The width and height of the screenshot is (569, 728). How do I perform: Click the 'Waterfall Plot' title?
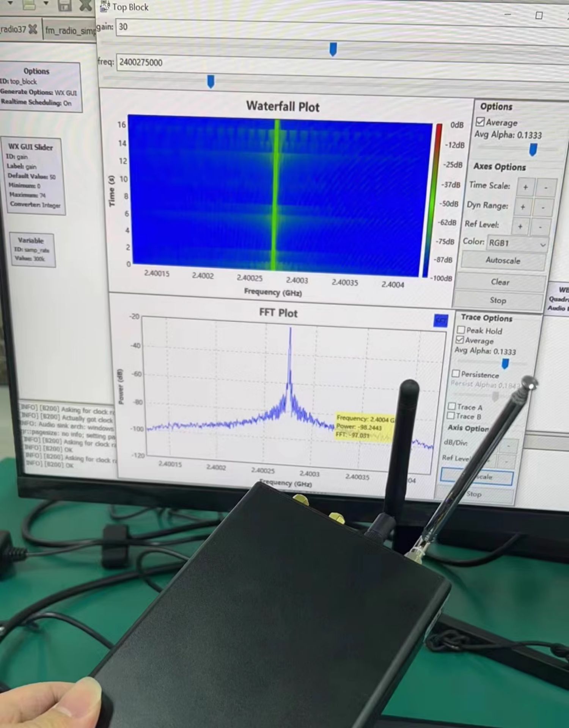tap(283, 106)
